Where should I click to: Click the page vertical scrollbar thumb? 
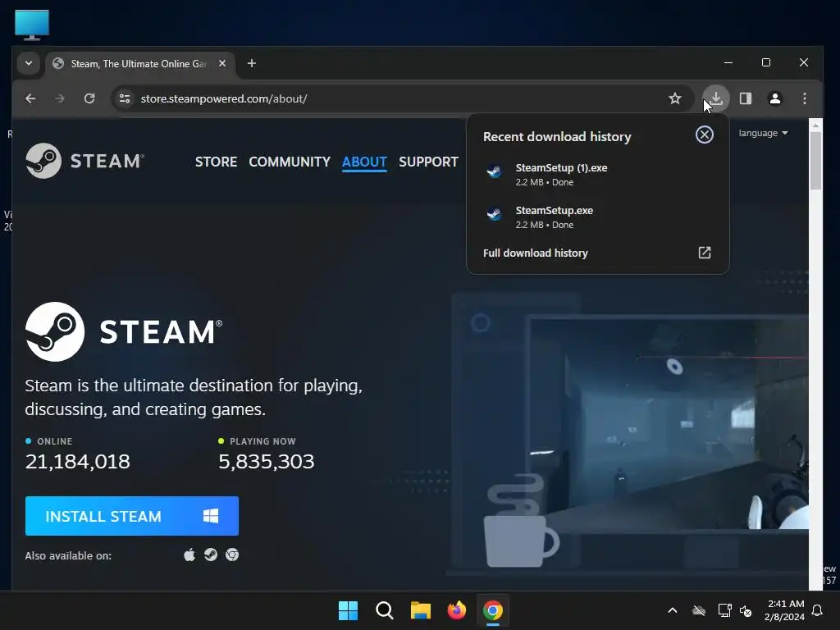[x=815, y=161]
